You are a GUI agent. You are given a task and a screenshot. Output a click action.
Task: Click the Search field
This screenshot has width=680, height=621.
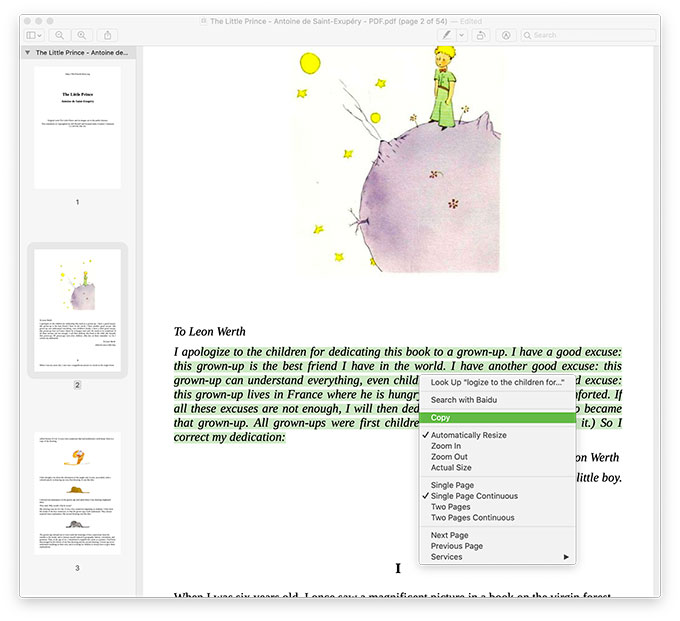click(588, 35)
